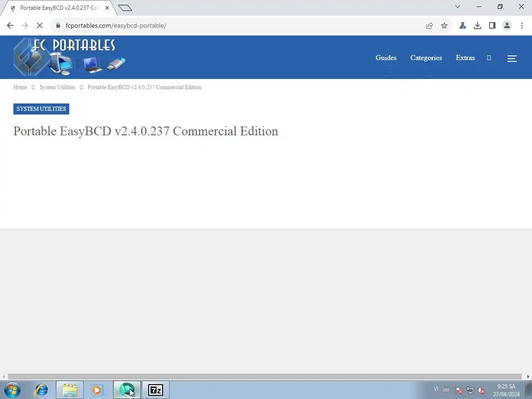532x399 pixels.
Task: Click the scrollbar left arrow
Action: pyautogui.click(x=3, y=376)
